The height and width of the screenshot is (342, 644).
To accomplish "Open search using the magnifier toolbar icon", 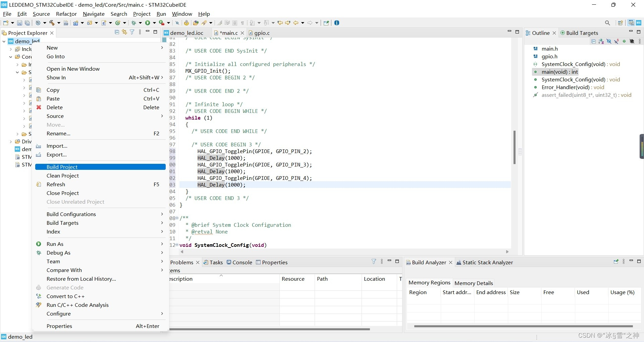I will click(608, 23).
